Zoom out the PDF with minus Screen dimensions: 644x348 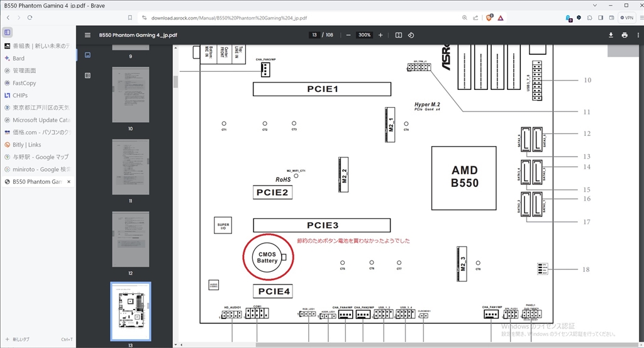[x=348, y=35]
